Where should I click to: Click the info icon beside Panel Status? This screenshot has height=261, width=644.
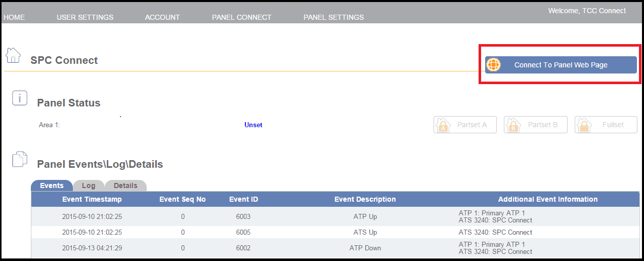19,98
